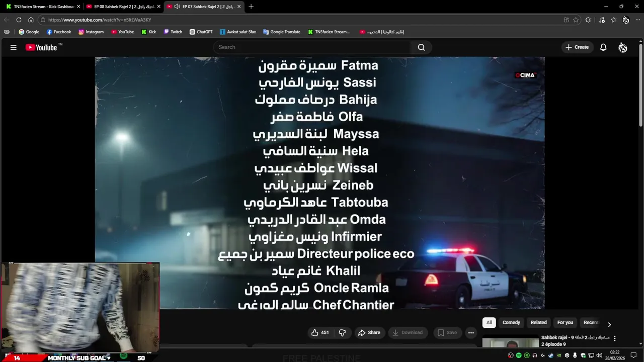Open Google bookmark
The width and height of the screenshot is (644, 362).
pos(29,32)
